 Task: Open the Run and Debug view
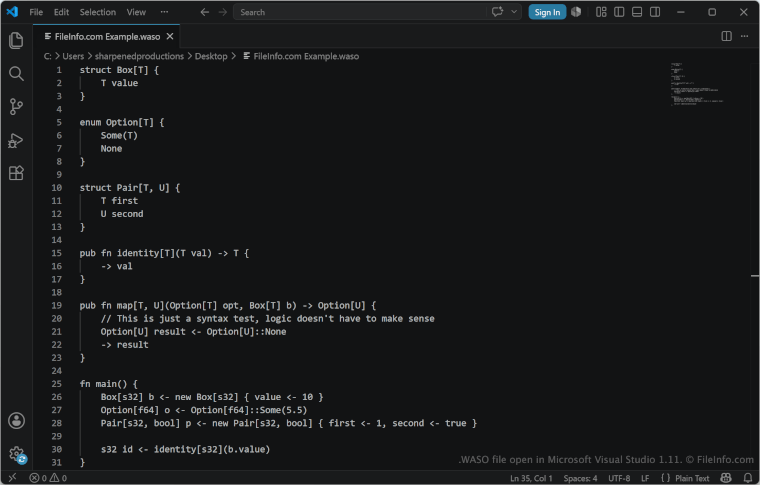coord(16,140)
